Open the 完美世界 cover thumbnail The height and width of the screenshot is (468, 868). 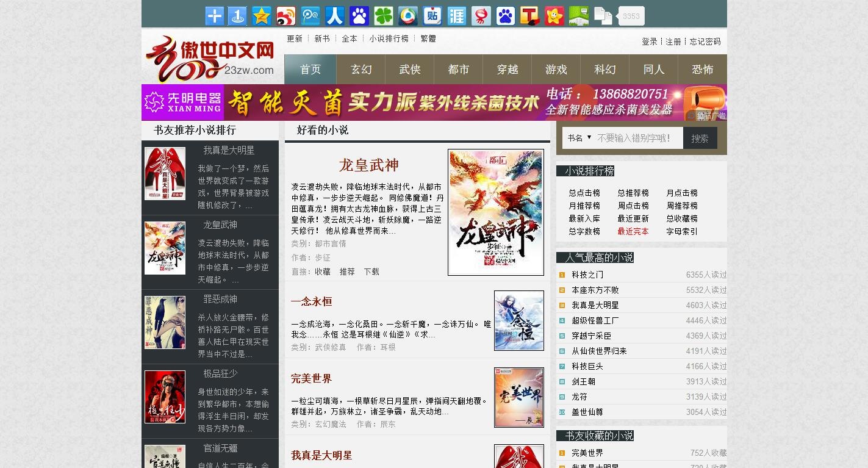point(519,398)
